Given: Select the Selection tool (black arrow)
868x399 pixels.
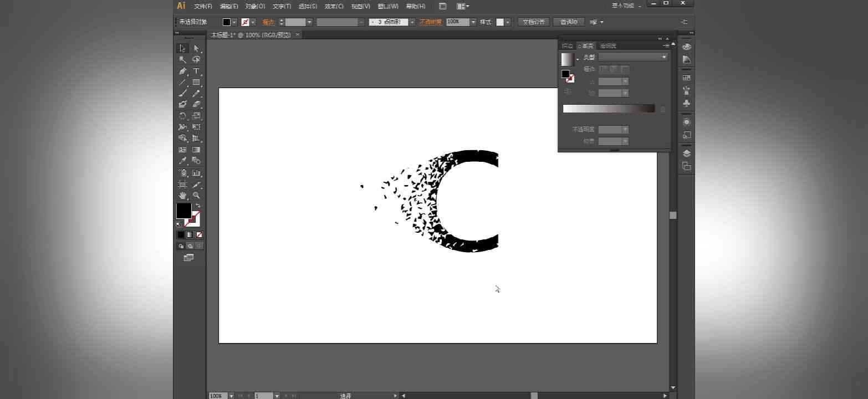Looking at the screenshot, I should [182, 48].
